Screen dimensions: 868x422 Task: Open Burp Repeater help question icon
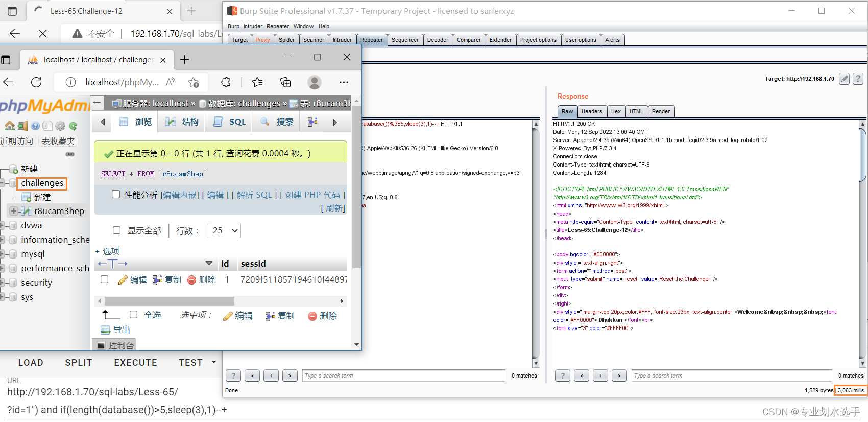858,79
